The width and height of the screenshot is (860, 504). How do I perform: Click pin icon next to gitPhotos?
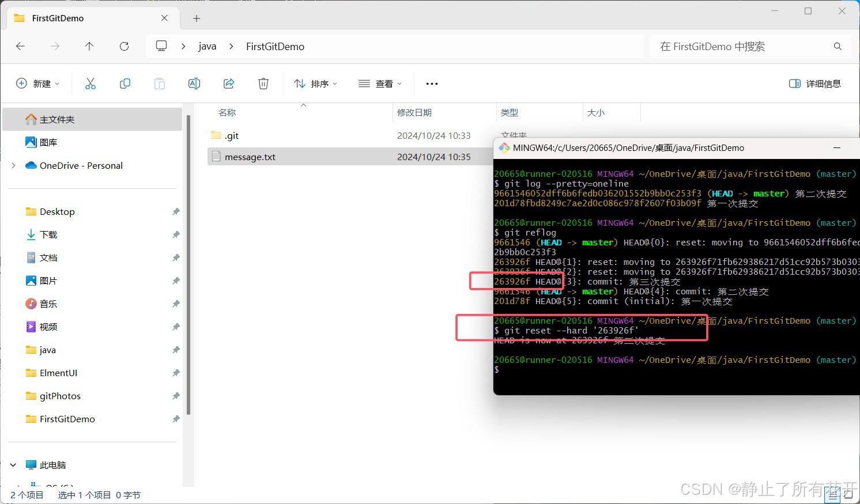coord(175,396)
